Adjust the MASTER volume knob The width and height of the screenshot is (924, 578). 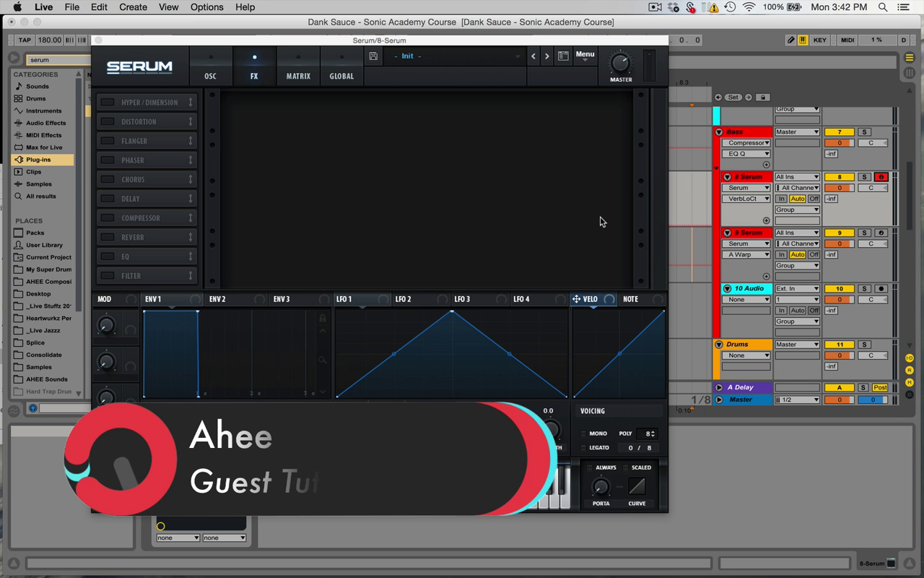click(620, 63)
